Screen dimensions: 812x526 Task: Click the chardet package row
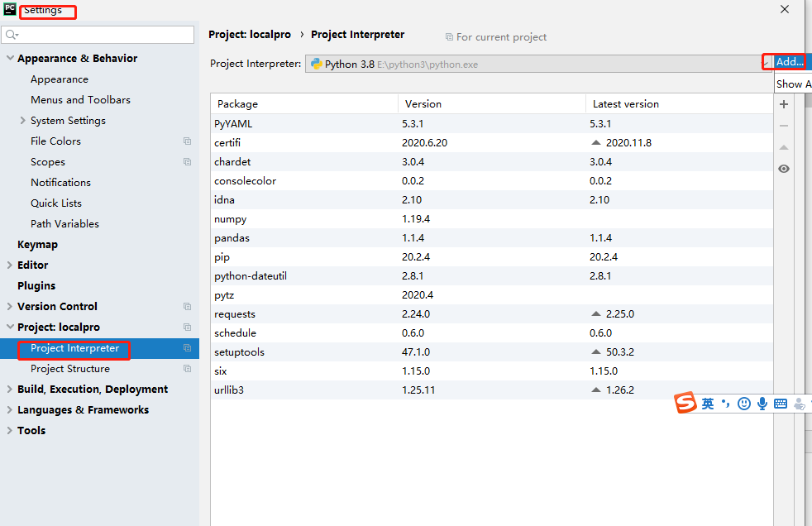click(492, 162)
